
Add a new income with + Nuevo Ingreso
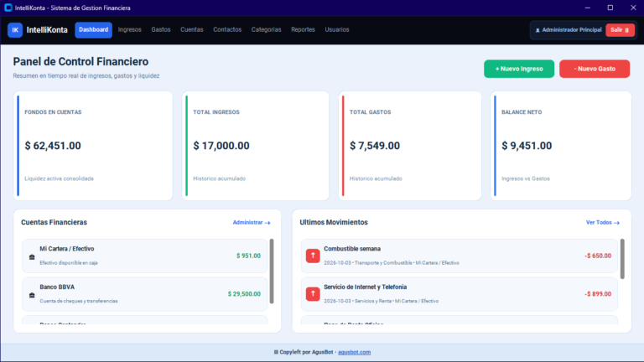click(519, 69)
